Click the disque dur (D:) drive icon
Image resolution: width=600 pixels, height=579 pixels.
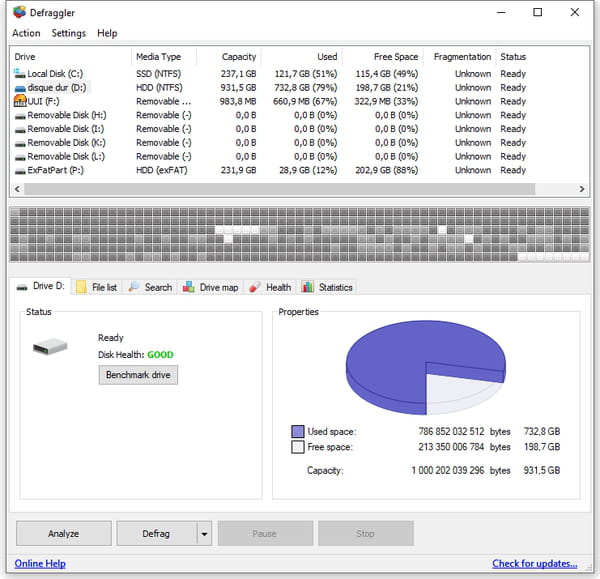click(20, 88)
